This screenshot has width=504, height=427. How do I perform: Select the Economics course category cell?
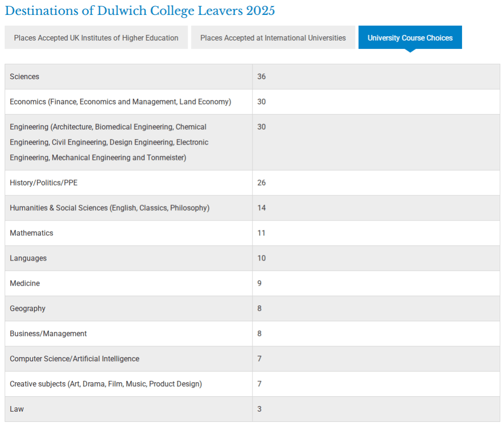[x=120, y=102]
